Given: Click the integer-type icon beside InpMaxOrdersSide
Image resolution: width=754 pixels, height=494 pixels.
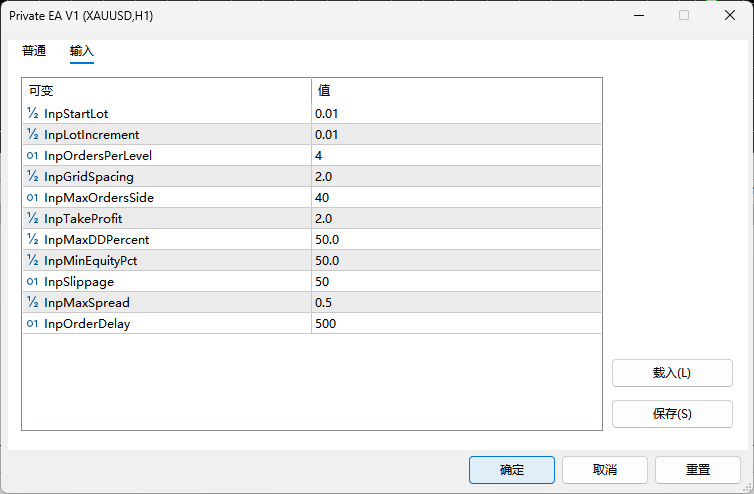Looking at the screenshot, I should coord(32,197).
